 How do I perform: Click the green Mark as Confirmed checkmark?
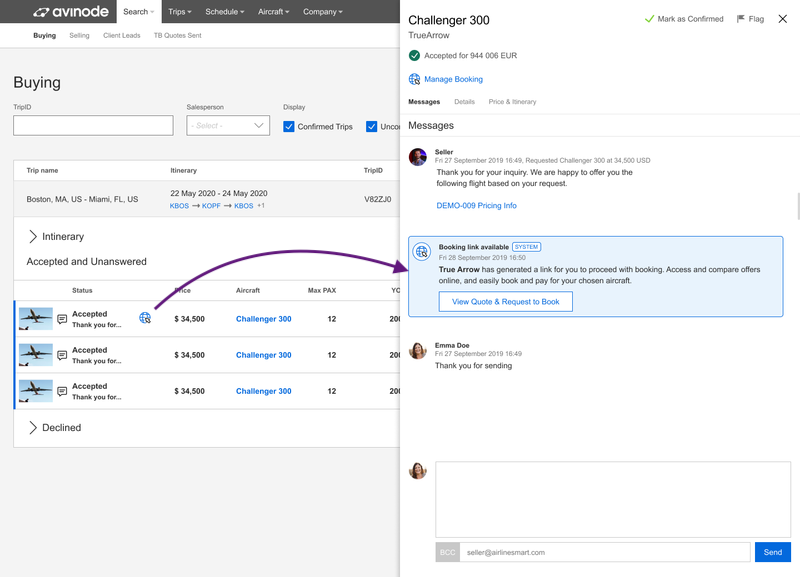click(x=649, y=19)
